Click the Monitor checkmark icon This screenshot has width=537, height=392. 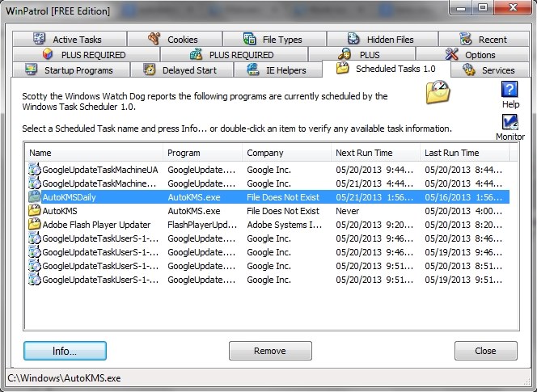coord(510,122)
